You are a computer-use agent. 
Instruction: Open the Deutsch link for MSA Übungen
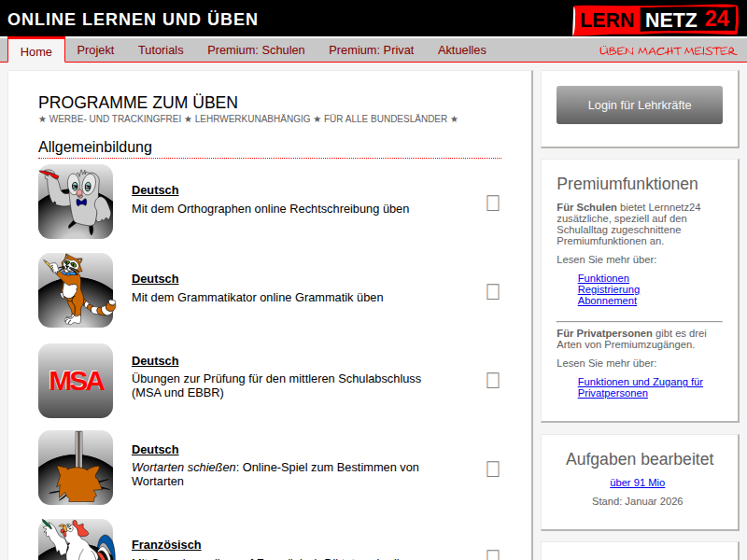(155, 361)
